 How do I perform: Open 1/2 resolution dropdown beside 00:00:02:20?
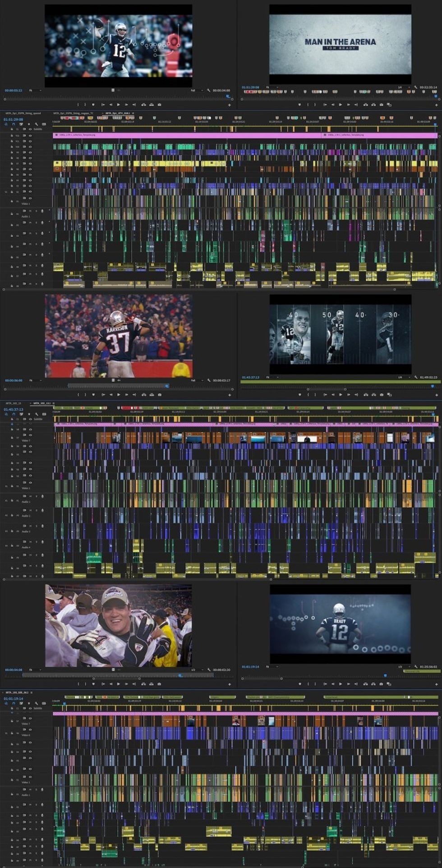click(196, 669)
